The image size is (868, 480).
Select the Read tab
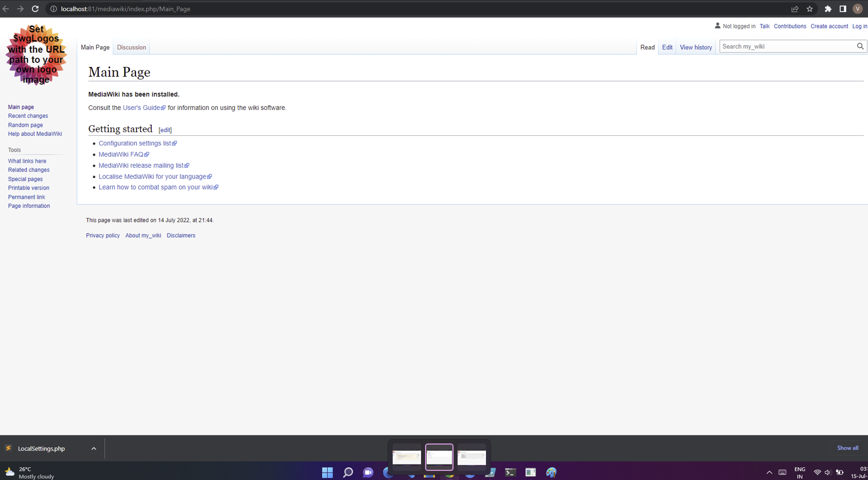[647, 47]
